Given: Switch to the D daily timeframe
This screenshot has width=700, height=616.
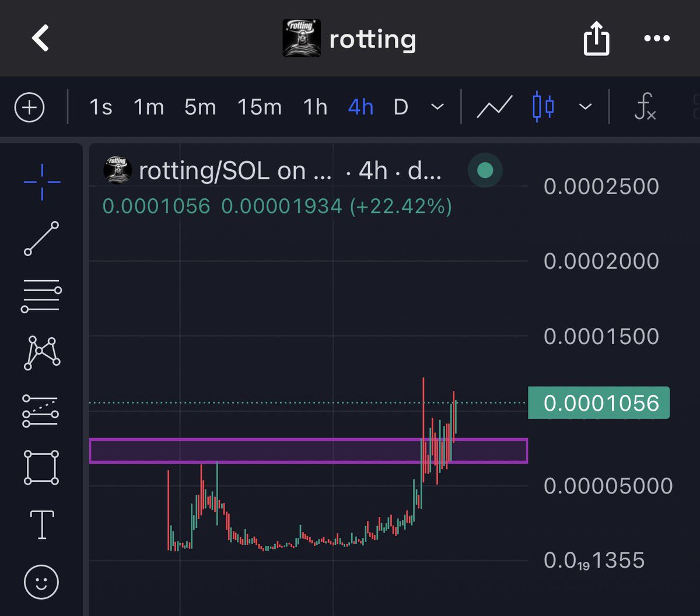Looking at the screenshot, I should (x=401, y=107).
